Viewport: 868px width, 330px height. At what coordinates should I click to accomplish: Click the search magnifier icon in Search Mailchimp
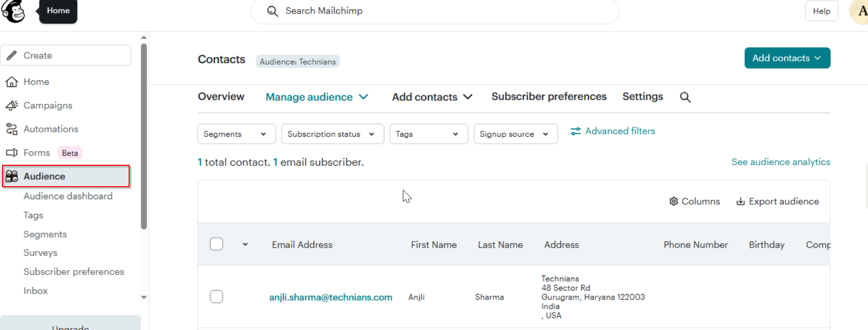(x=272, y=11)
